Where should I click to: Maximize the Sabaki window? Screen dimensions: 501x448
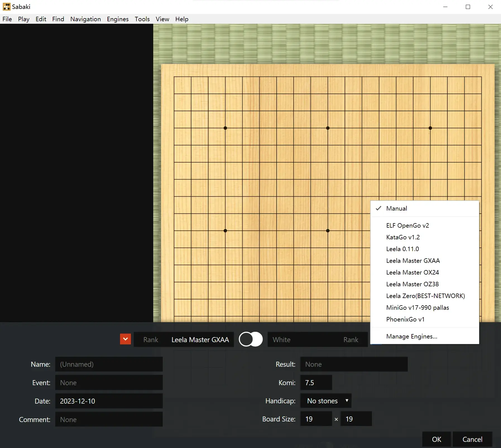point(468,7)
